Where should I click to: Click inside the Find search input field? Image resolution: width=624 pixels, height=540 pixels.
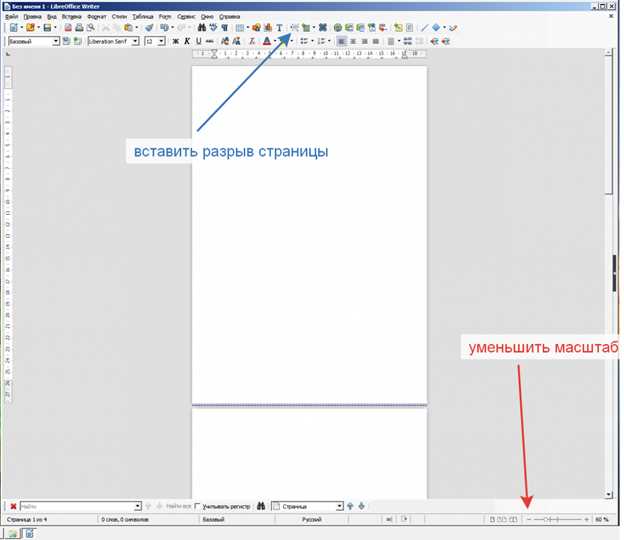pos(77,506)
